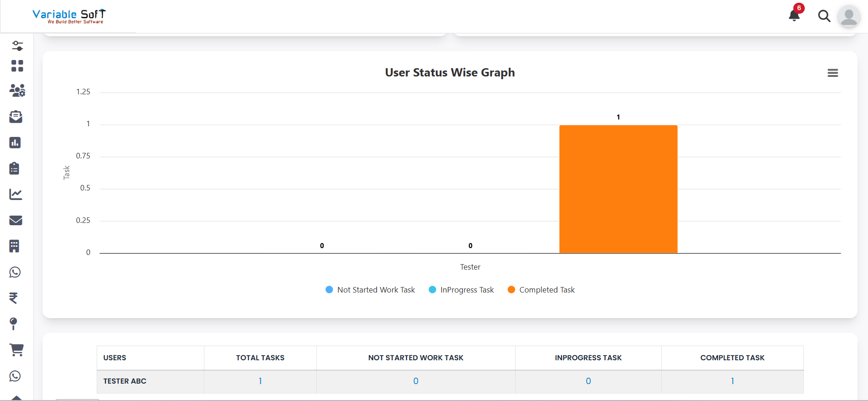Open the dashboard grid icon in sidebar
Image resolution: width=868 pixels, height=401 pixels.
click(17, 66)
